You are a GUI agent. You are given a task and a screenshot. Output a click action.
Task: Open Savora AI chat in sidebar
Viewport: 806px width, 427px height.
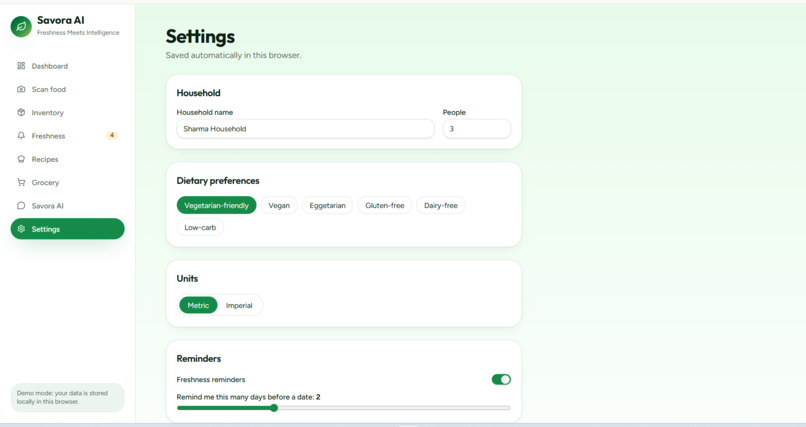67,206
